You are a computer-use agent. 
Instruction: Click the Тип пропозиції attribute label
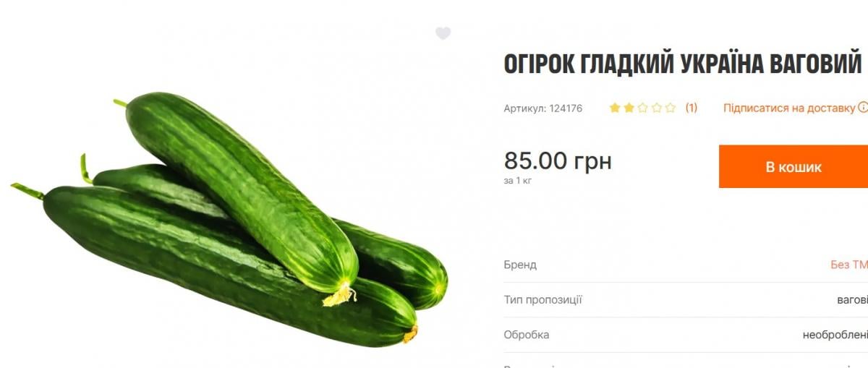pos(542,299)
